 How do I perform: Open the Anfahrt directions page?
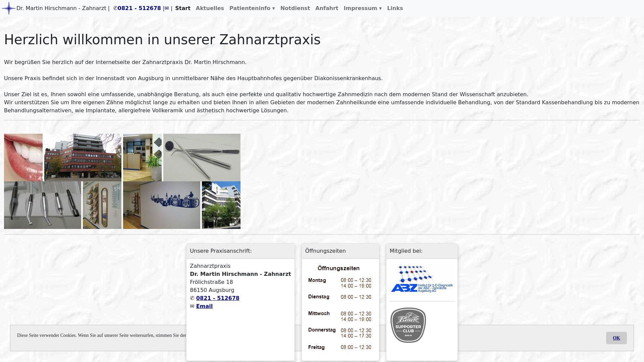(x=327, y=8)
